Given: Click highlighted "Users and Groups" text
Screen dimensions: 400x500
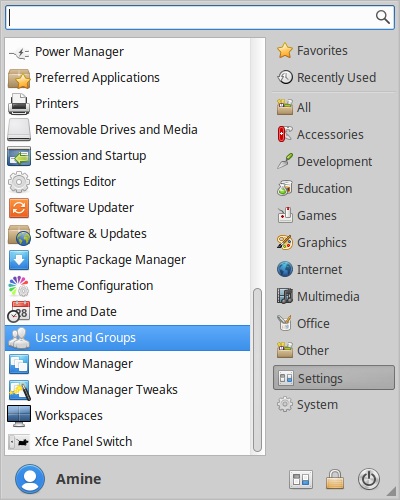Looking at the screenshot, I should [85, 338].
